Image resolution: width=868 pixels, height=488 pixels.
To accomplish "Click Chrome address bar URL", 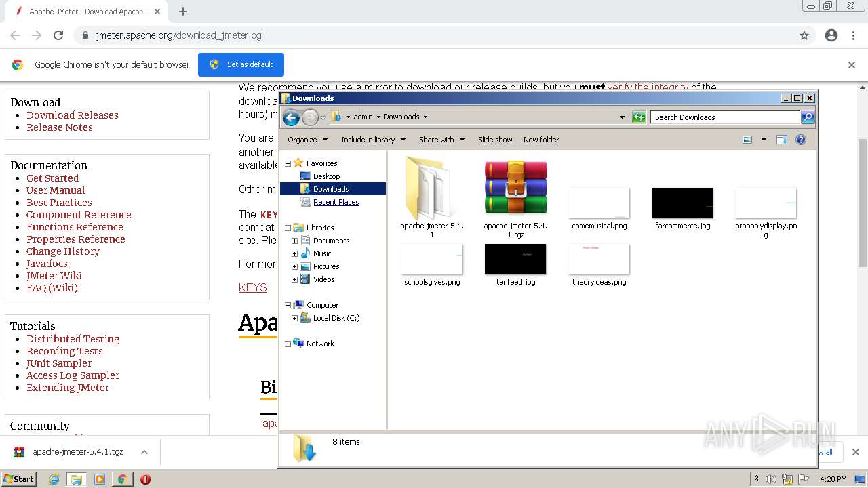I will tap(179, 35).
